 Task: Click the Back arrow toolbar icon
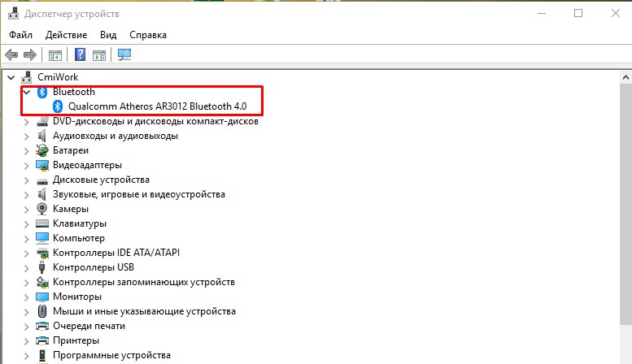coord(11,54)
